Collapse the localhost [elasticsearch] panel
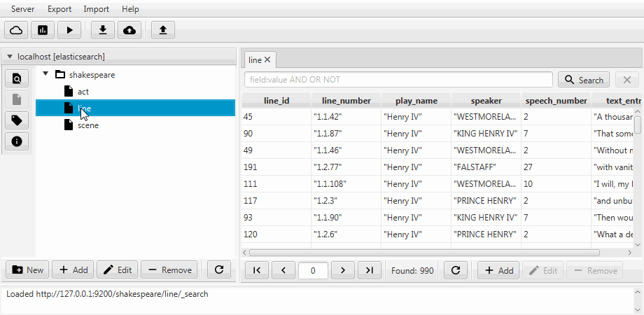 click(x=10, y=56)
